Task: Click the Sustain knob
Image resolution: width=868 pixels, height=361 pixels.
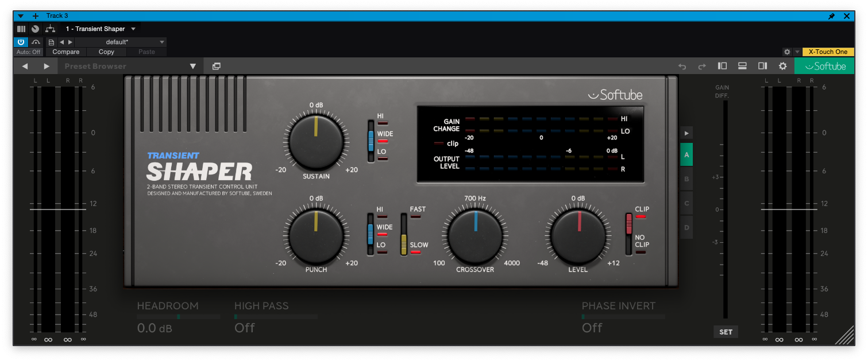Action: pos(316,141)
